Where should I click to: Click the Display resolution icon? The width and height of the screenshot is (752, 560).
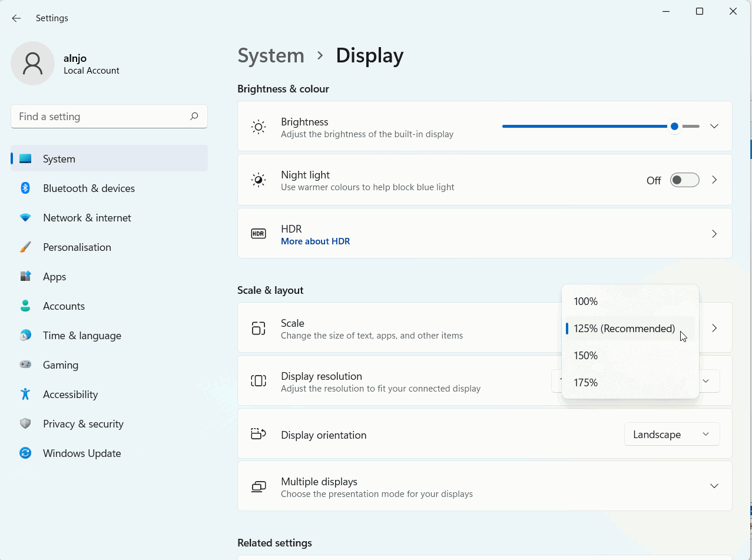click(x=259, y=381)
